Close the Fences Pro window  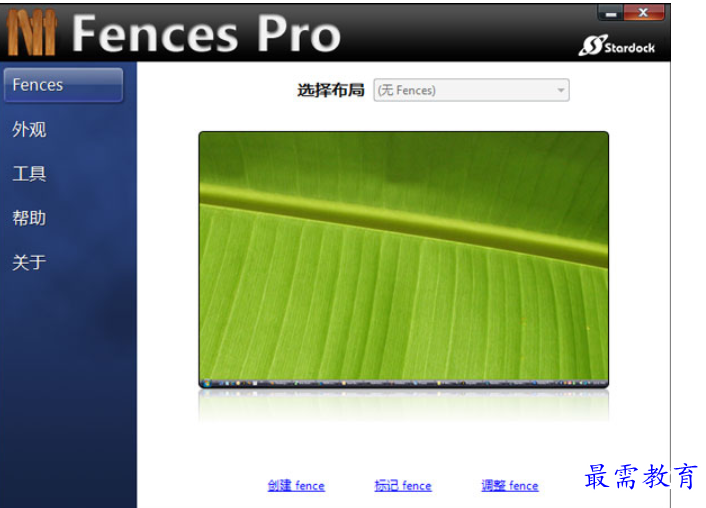[x=644, y=13]
